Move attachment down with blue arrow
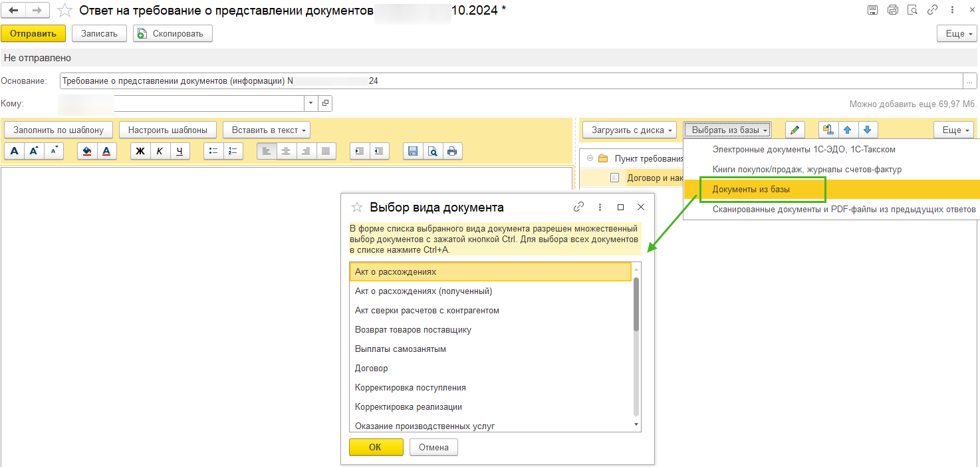Image resolution: width=980 pixels, height=467 pixels. (868, 130)
